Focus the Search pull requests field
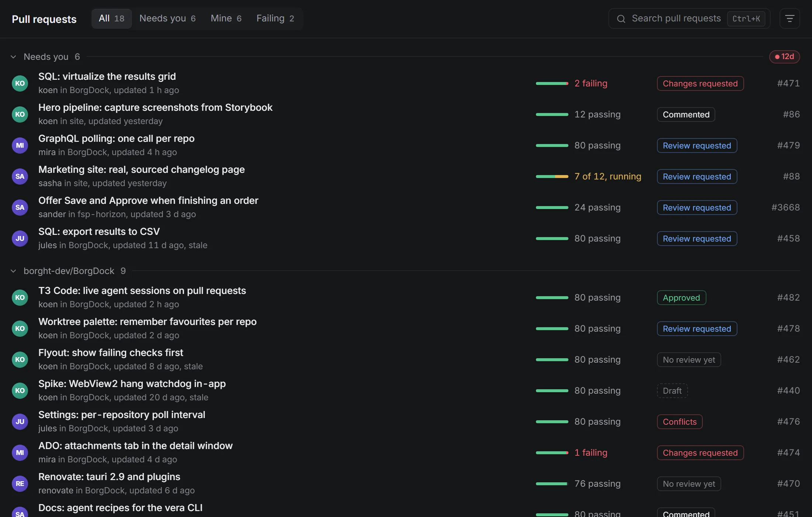This screenshot has width=812, height=517. point(689,18)
